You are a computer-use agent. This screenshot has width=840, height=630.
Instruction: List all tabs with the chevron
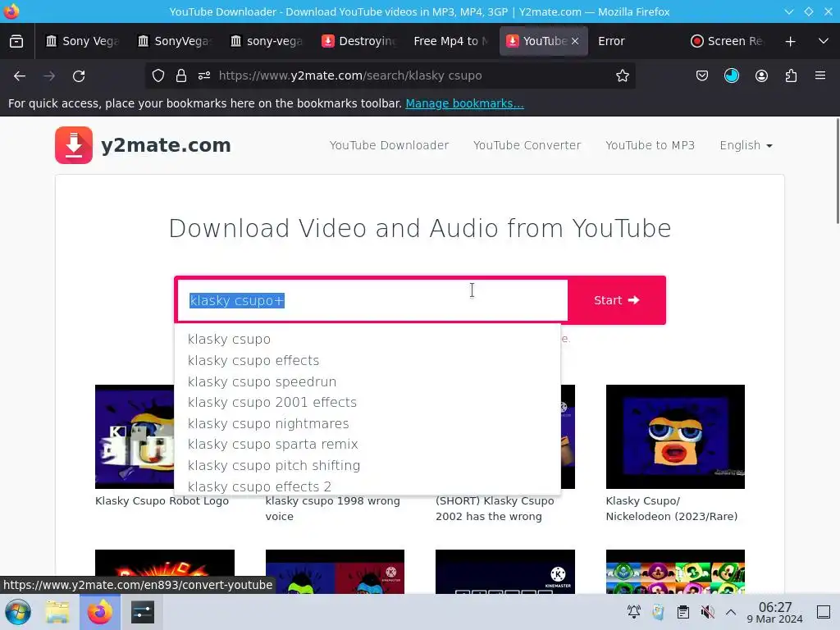824,41
